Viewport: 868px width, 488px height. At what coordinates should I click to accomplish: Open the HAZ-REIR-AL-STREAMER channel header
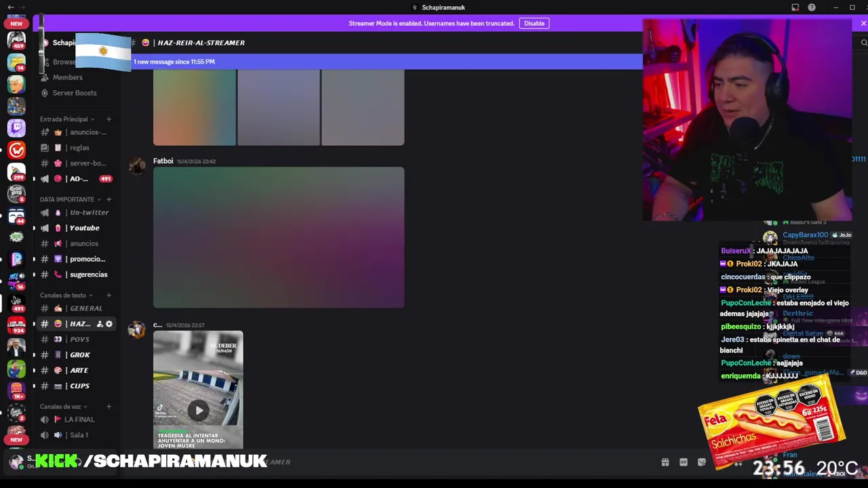click(x=201, y=43)
